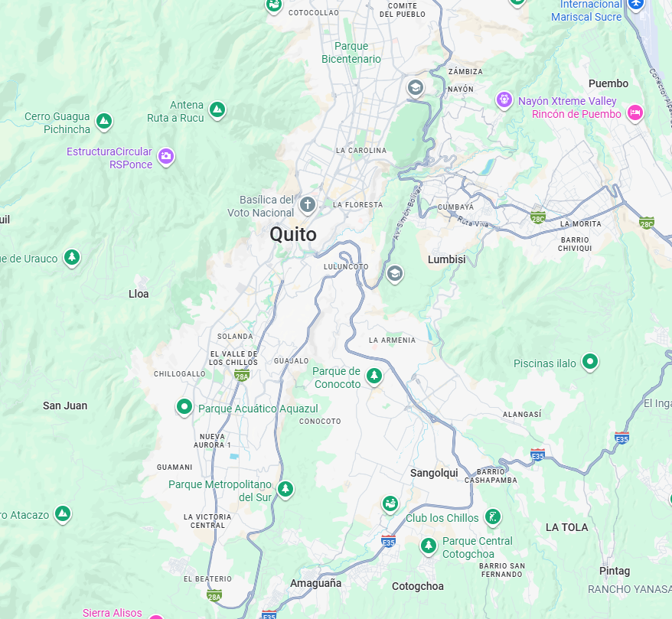Select the Club los Chillos golf marker
This screenshot has width=672, height=619.
tap(493, 517)
